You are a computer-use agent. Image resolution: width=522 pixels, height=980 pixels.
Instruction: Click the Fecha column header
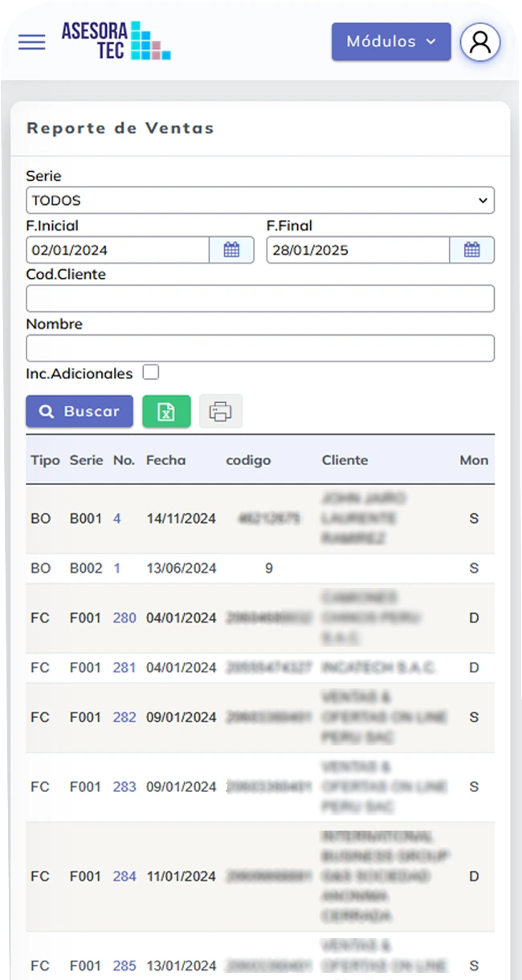[165, 460]
